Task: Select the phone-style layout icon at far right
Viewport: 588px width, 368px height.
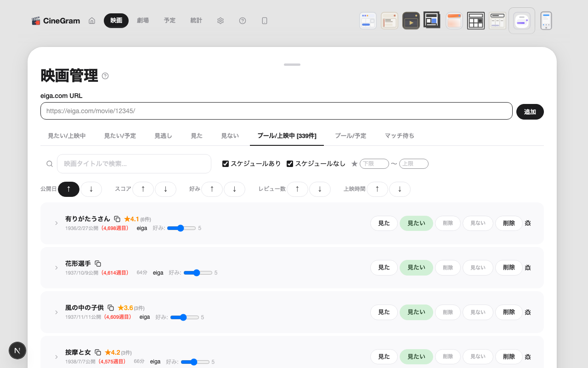Action: (546, 20)
